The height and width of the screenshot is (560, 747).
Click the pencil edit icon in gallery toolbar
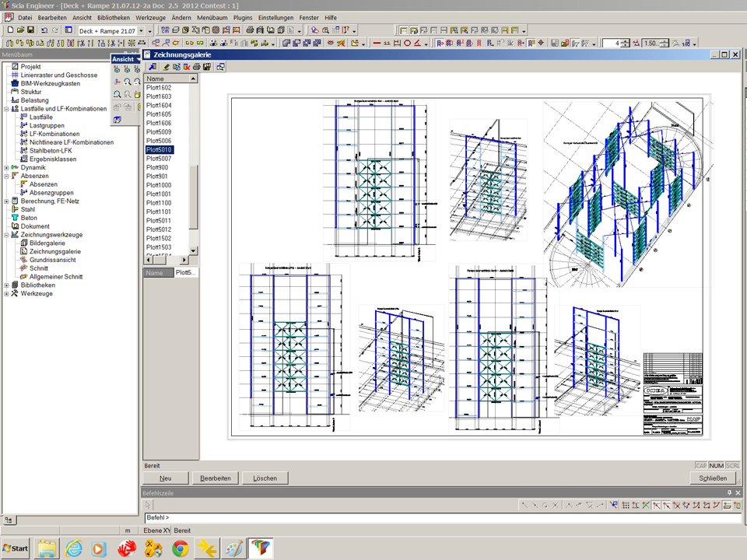point(167,67)
